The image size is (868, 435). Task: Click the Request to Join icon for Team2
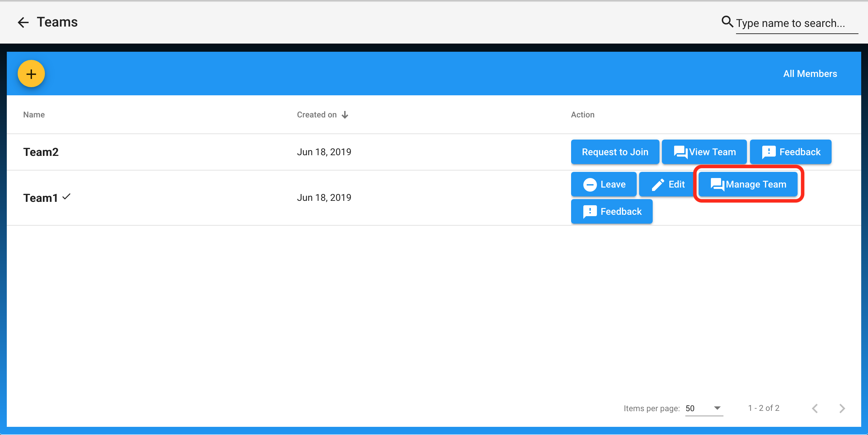point(614,151)
